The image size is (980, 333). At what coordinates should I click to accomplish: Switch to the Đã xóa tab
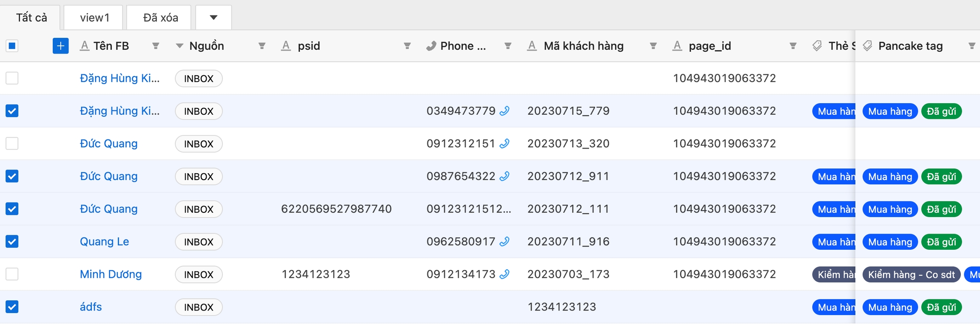[x=160, y=17]
